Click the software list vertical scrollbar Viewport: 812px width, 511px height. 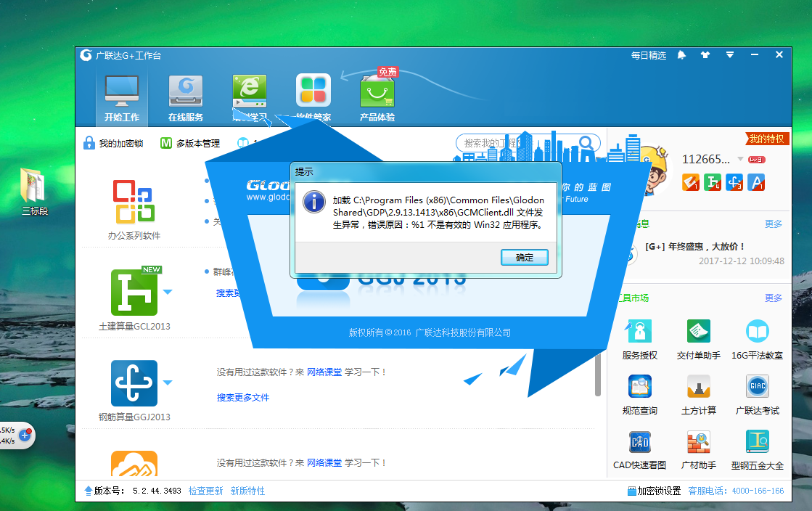598,375
